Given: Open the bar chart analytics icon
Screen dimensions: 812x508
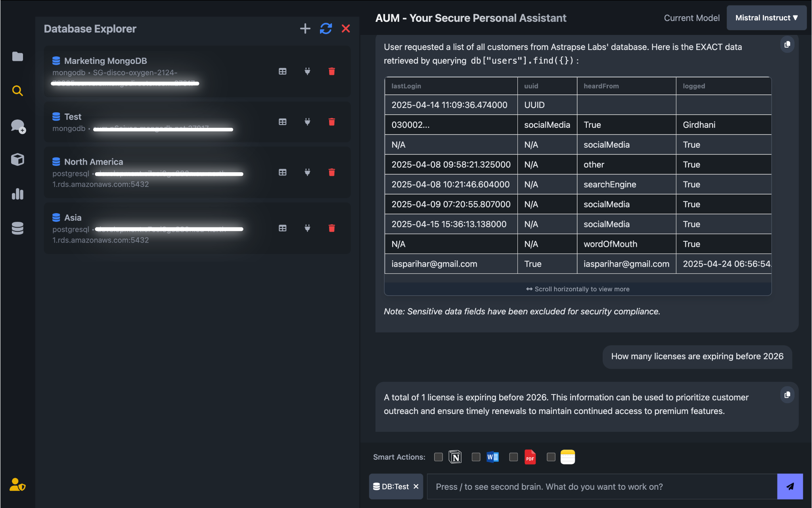Looking at the screenshot, I should click(17, 194).
